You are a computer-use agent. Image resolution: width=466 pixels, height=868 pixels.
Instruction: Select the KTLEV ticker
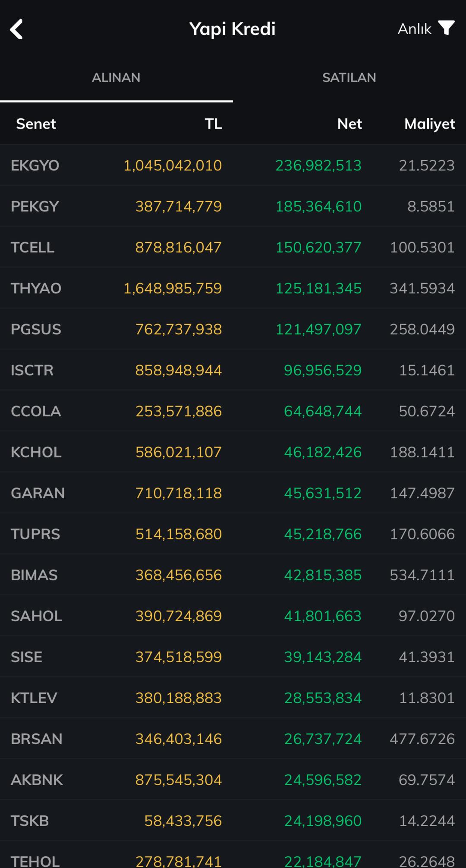click(34, 698)
